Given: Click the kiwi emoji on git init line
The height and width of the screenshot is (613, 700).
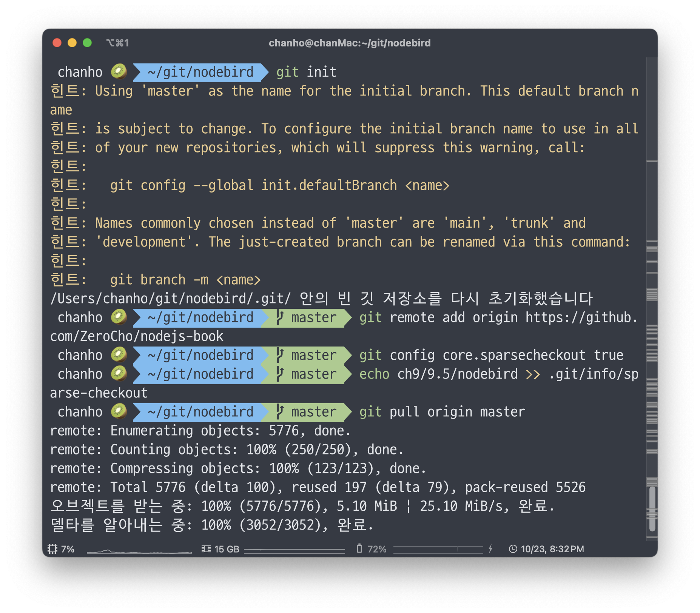Looking at the screenshot, I should pyautogui.click(x=119, y=72).
